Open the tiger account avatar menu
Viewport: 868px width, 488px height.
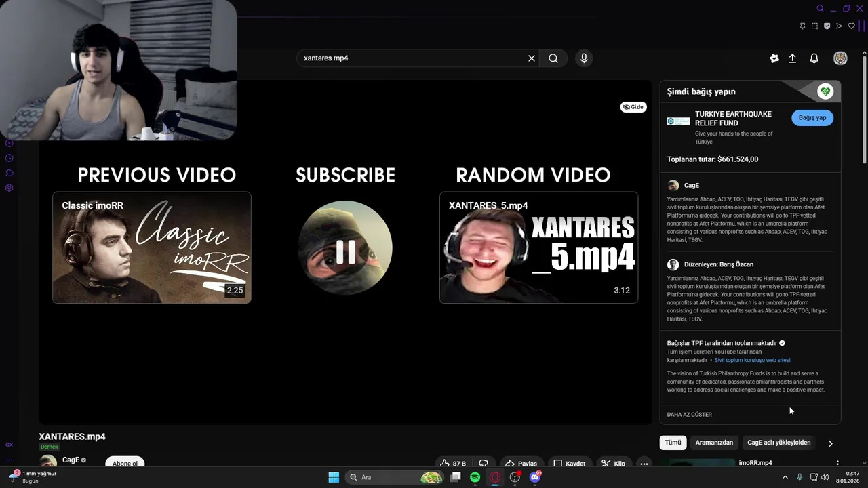coord(840,58)
